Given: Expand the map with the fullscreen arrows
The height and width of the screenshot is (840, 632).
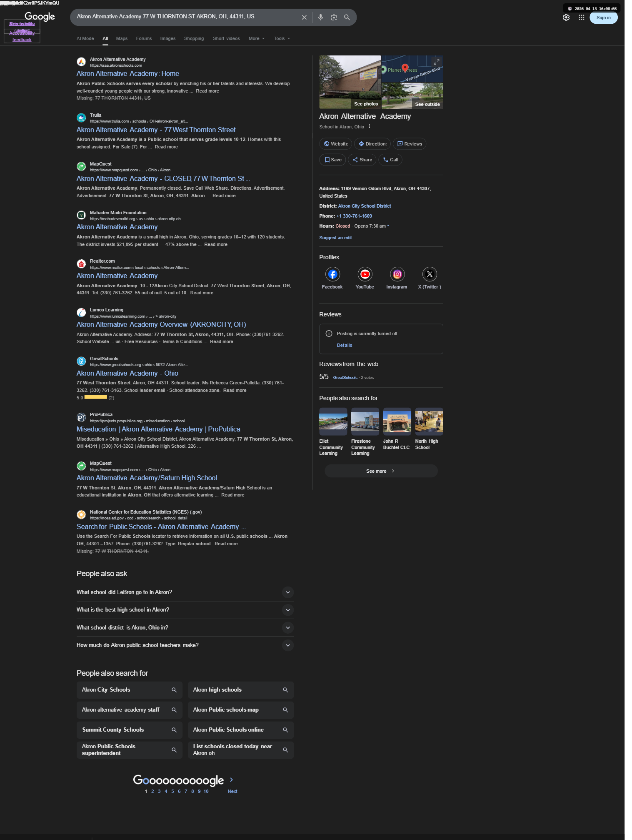Looking at the screenshot, I should pos(437,62).
